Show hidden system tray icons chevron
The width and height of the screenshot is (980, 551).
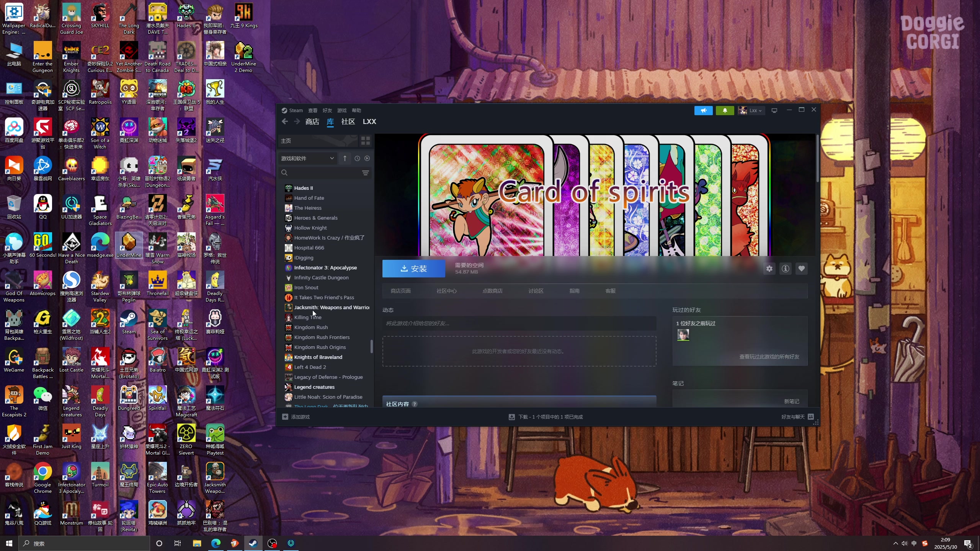[x=895, y=543]
